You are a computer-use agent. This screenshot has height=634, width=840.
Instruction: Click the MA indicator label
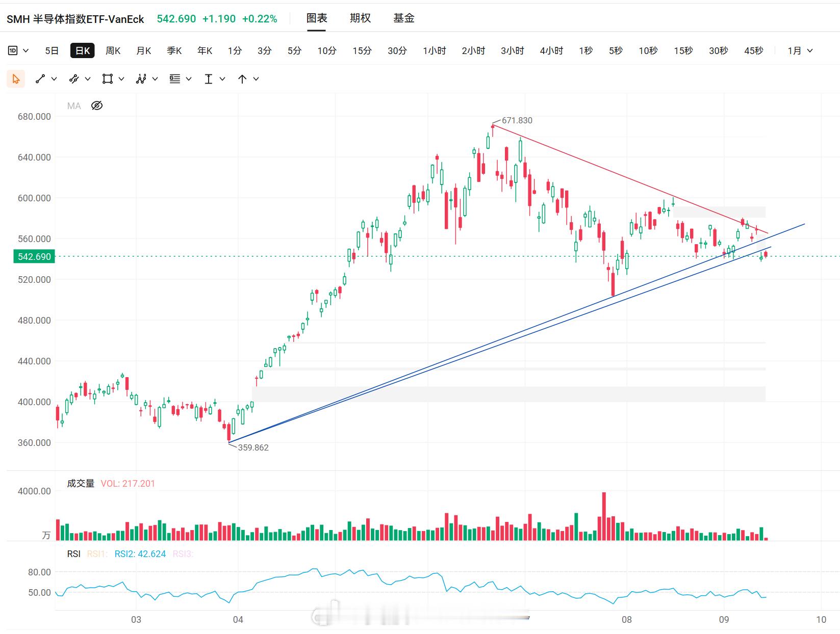coord(74,106)
